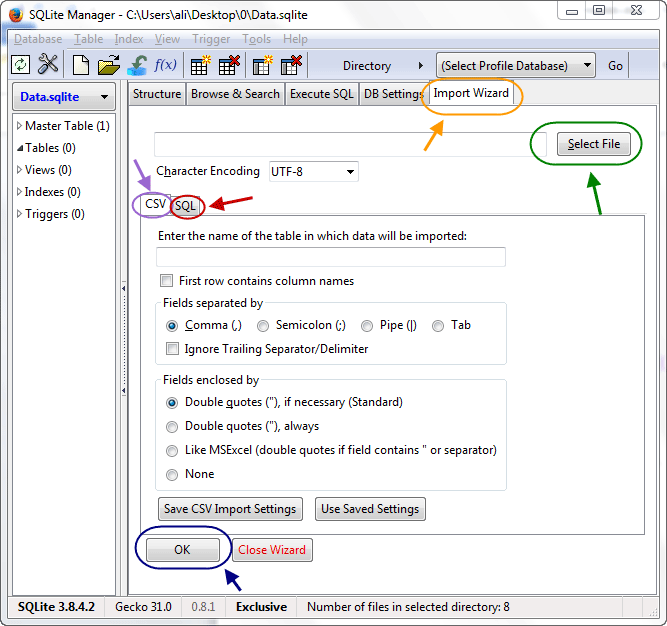Click the Select File button
The height and width of the screenshot is (626, 667).
(x=594, y=144)
